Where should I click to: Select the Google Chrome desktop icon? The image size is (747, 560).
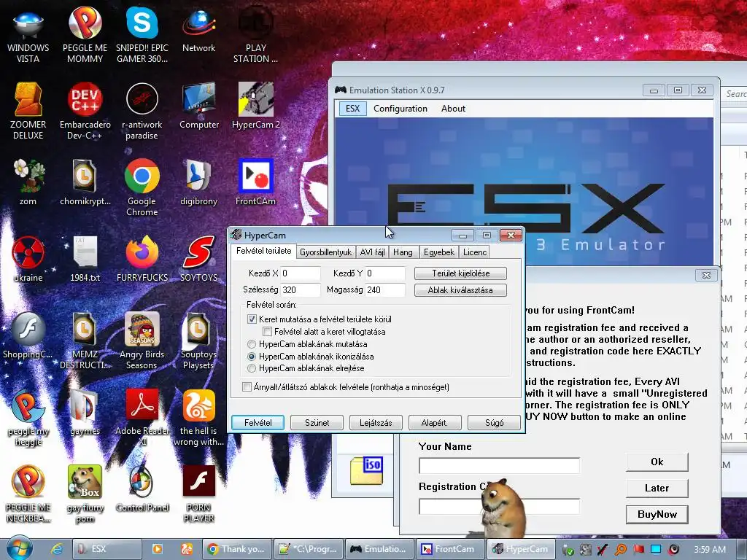pyautogui.click(x=142, y=188)
